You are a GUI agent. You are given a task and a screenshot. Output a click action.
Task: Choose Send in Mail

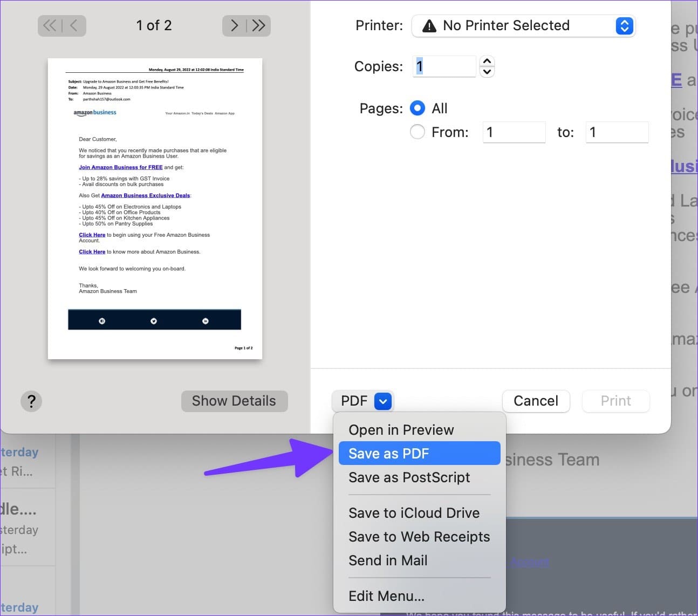click(420, 560)
